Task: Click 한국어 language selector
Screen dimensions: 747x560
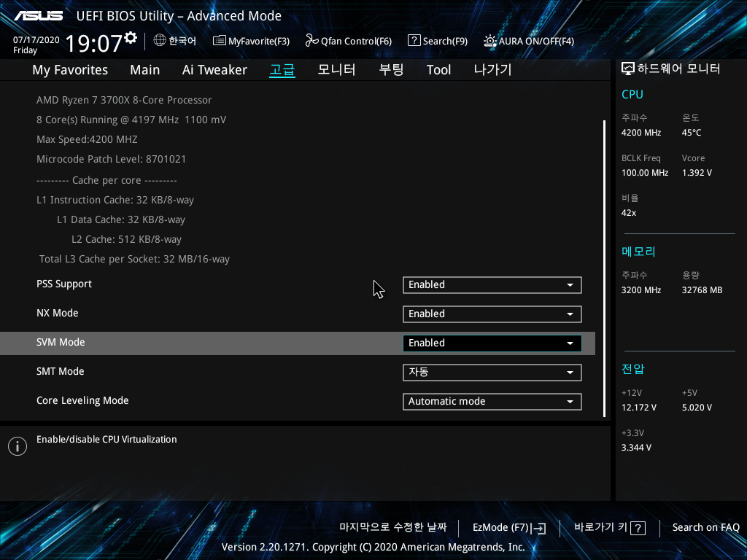Action: tap(182, 41)
